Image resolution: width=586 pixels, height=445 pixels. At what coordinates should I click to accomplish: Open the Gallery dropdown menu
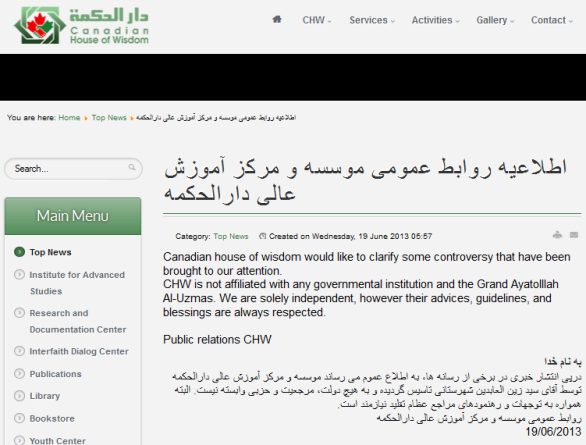coord(495,20)
